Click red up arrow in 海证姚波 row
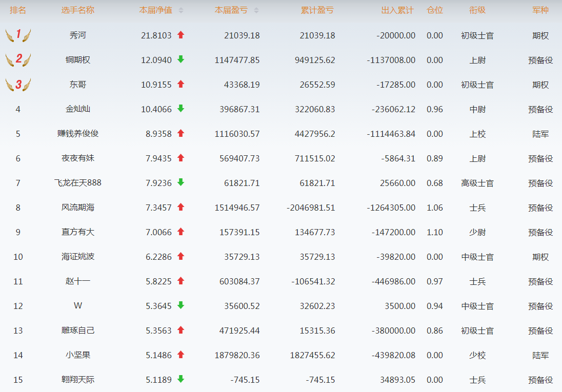This screenshot has width=562, height=392. 180,256
